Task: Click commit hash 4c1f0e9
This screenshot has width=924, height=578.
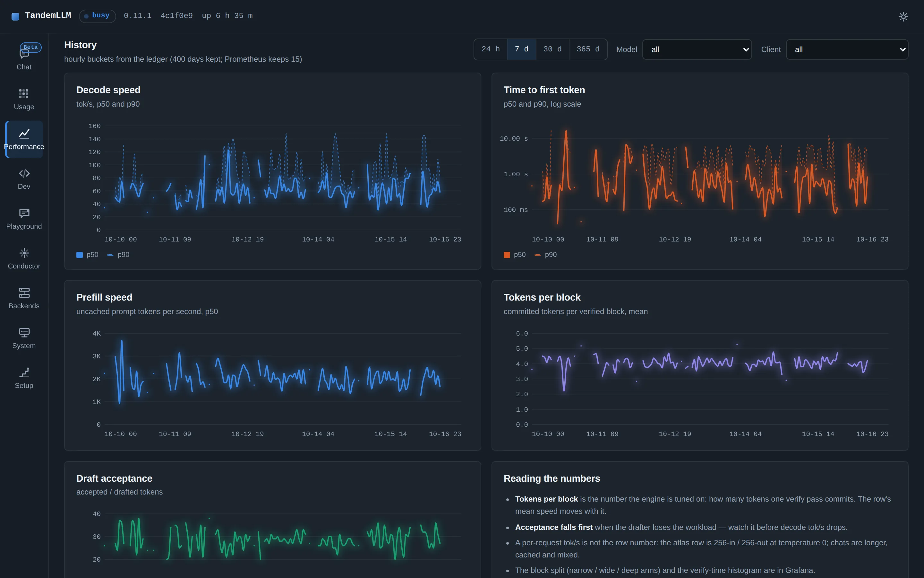Action: coord(176,16)
